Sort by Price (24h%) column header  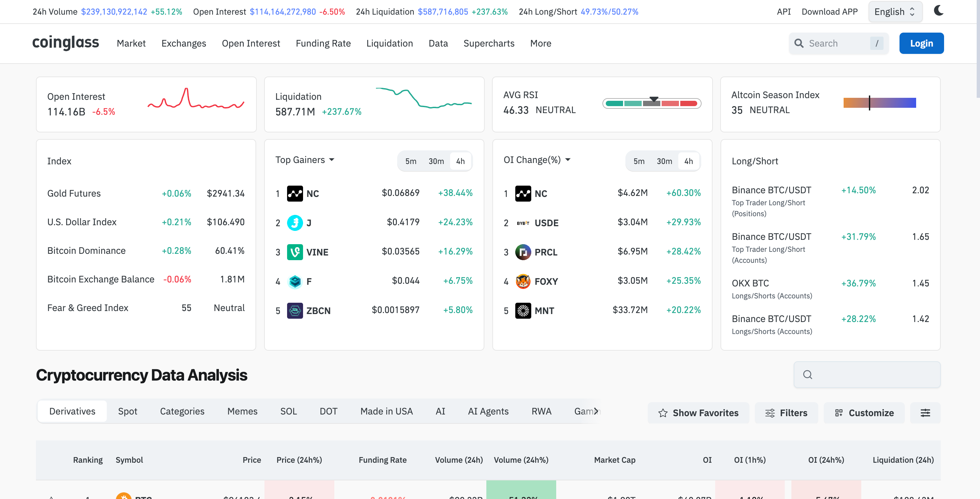tap(299, 460)
